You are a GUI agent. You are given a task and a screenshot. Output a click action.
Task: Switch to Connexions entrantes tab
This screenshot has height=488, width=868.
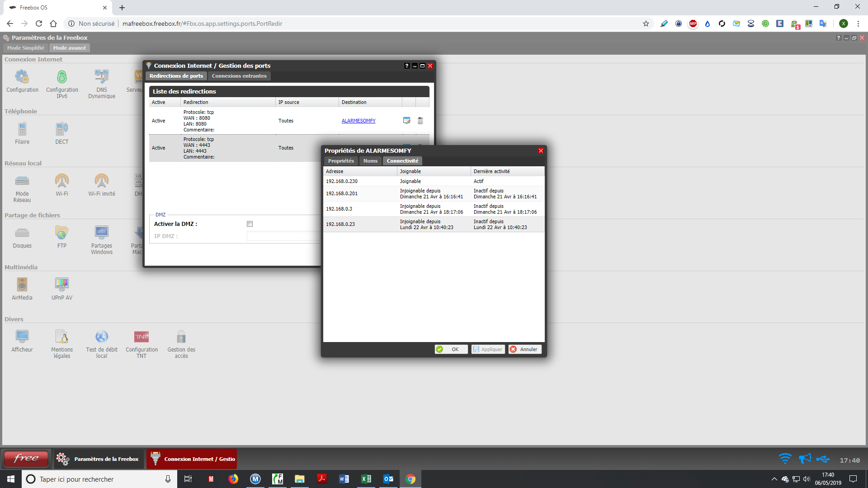coord(239,76)
